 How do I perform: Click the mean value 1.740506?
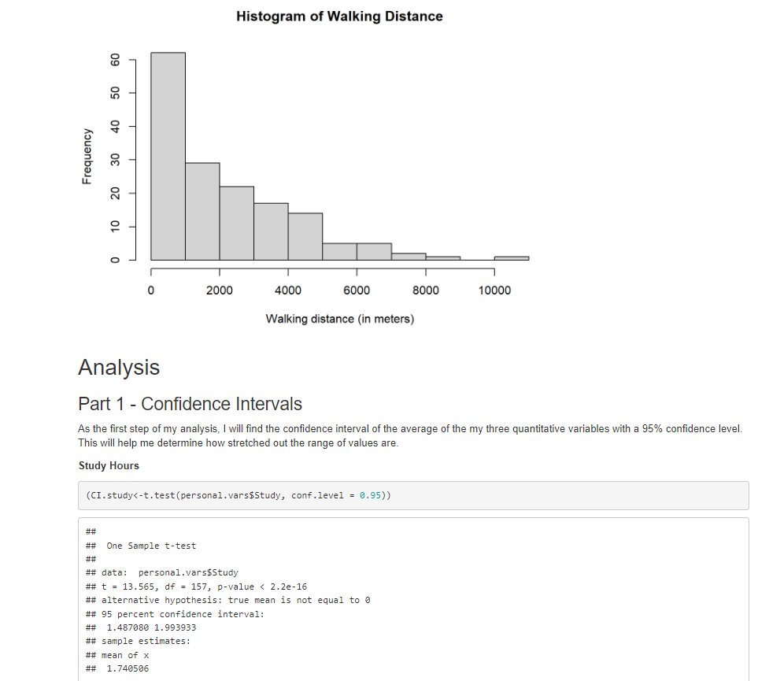tap(128, 668)
